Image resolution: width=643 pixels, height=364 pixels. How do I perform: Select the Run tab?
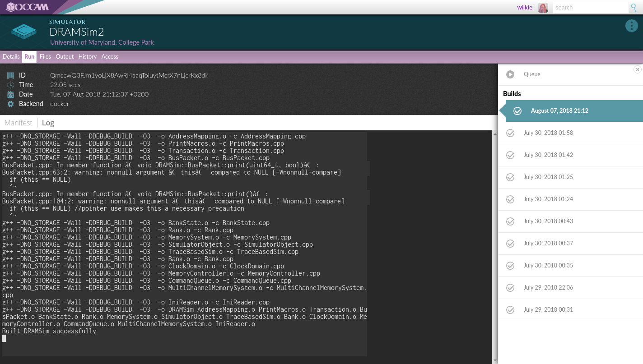(29, 57)
